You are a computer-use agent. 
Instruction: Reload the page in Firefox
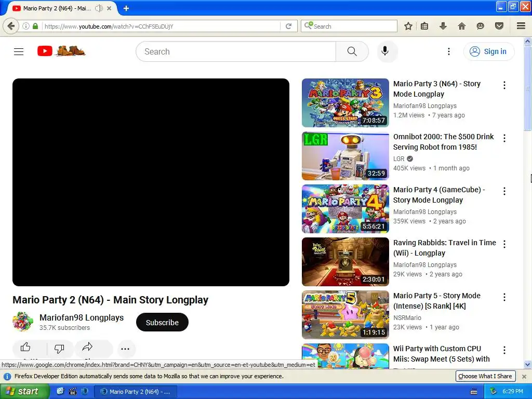pos(289,26)
